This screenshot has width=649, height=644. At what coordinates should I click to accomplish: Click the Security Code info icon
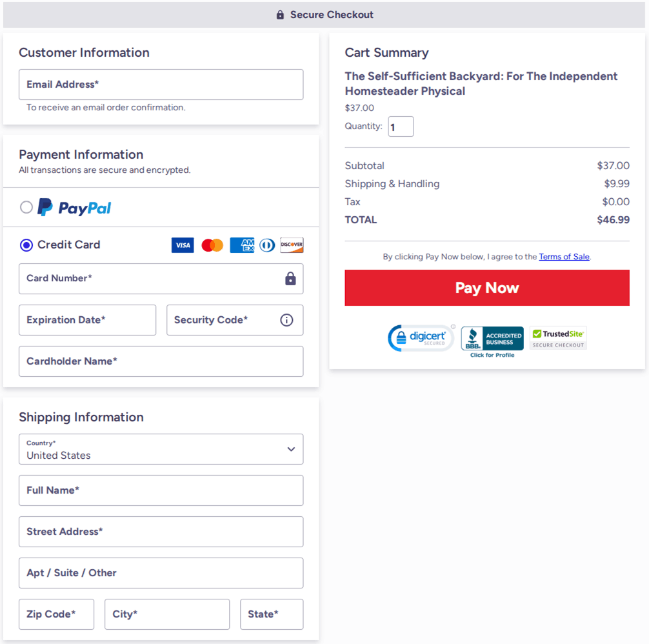click(x=286, y=320)
